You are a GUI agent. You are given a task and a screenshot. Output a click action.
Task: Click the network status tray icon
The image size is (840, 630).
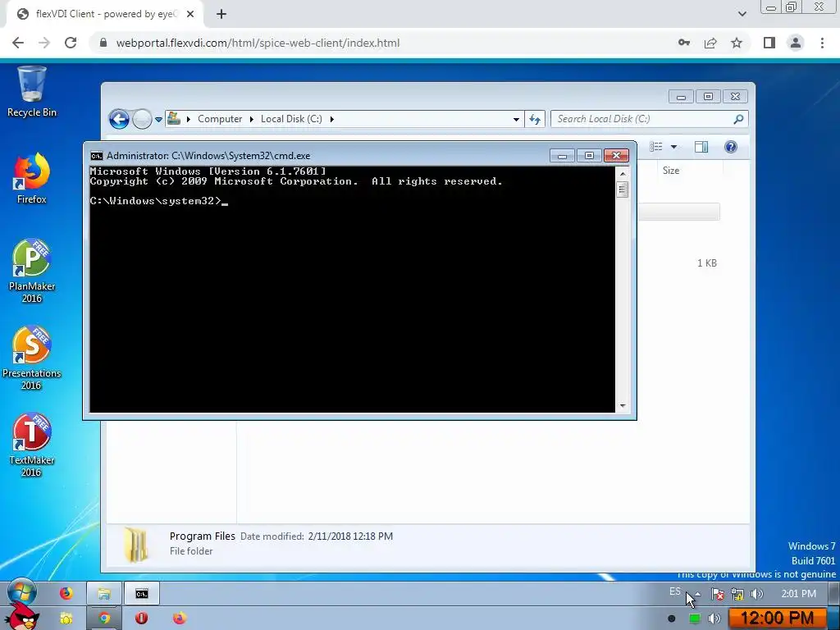[737, 594]
